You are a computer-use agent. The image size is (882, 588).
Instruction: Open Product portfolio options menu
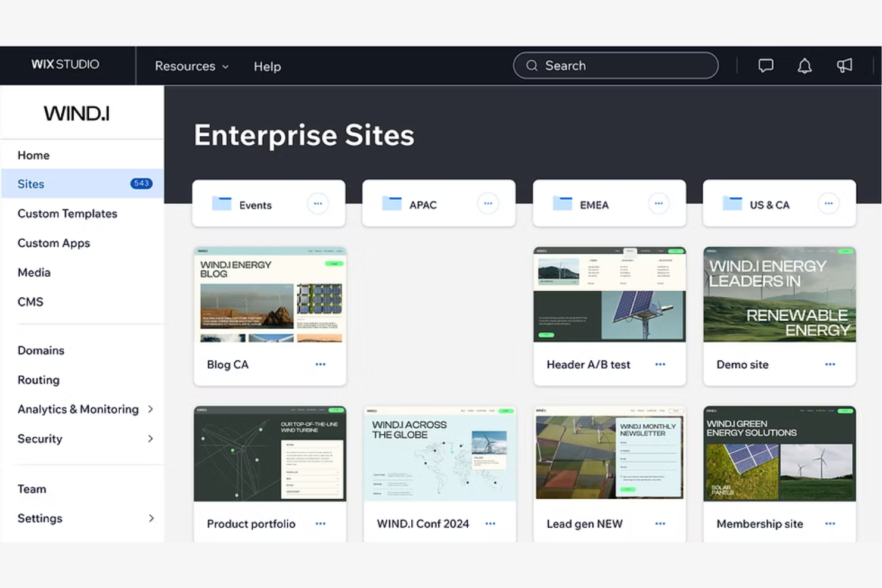pyautogui.click(x=321, y=524)
